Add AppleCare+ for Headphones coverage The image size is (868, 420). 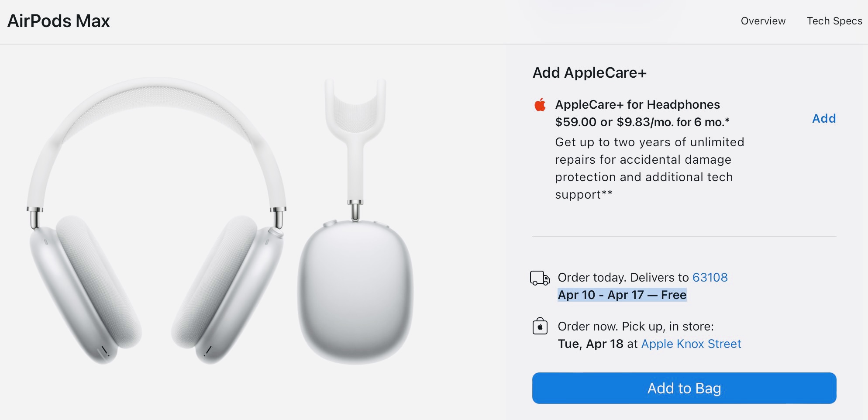[823, 118]
